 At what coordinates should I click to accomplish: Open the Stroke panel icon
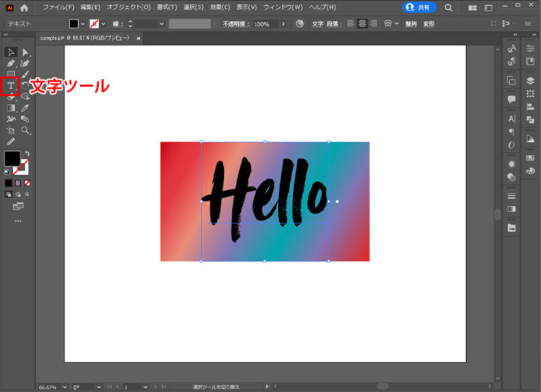coord(511,196)
